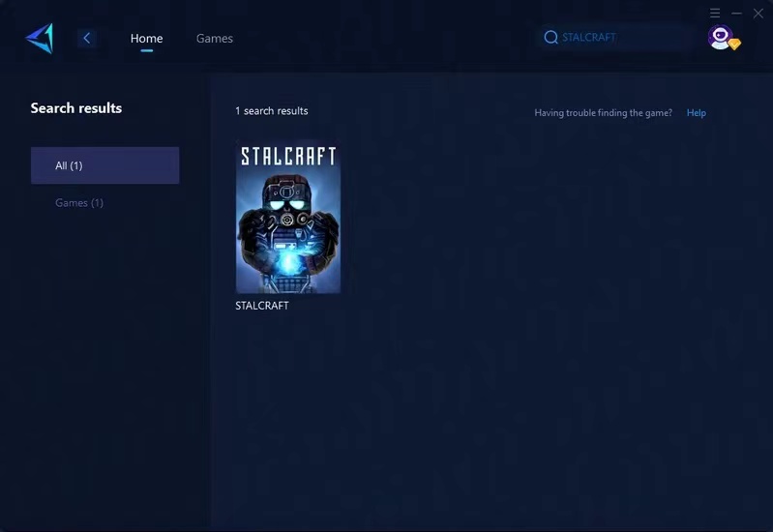This screenshot has width=773, height=532.
Task: Click the search magnifier icon
Action: 550,37
